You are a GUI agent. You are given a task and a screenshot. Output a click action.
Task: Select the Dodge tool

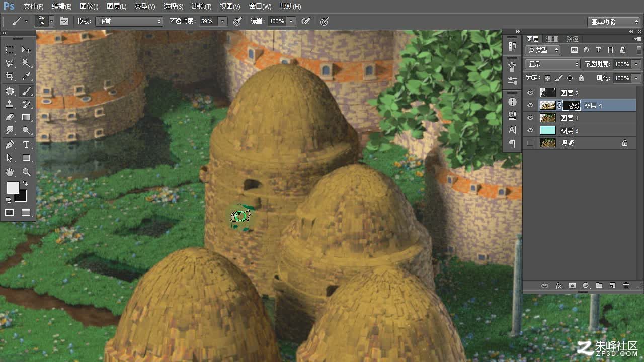click(26, 130)
